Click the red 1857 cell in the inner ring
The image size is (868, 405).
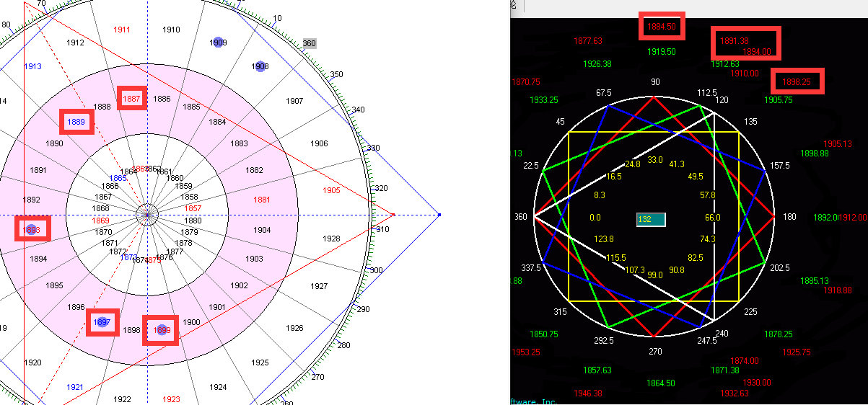(193, 208)
